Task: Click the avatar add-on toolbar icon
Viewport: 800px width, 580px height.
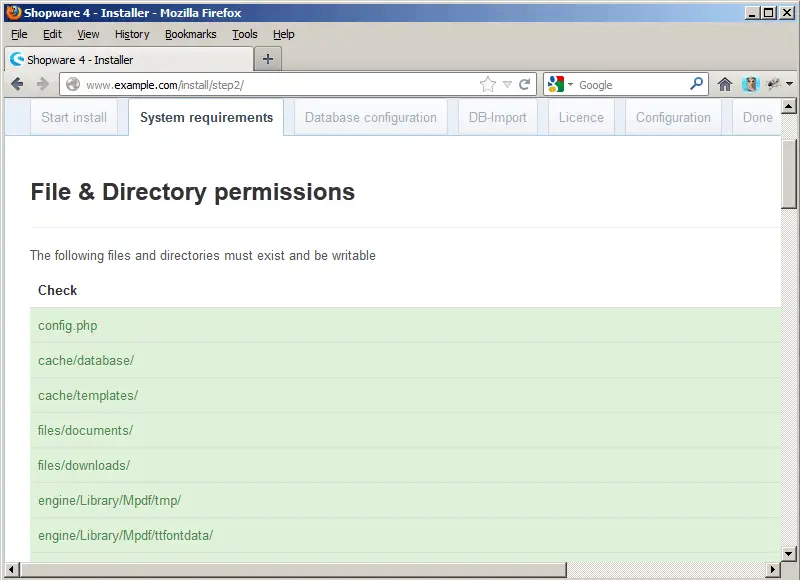Action: pyautogui.click(x=751, y=84)
